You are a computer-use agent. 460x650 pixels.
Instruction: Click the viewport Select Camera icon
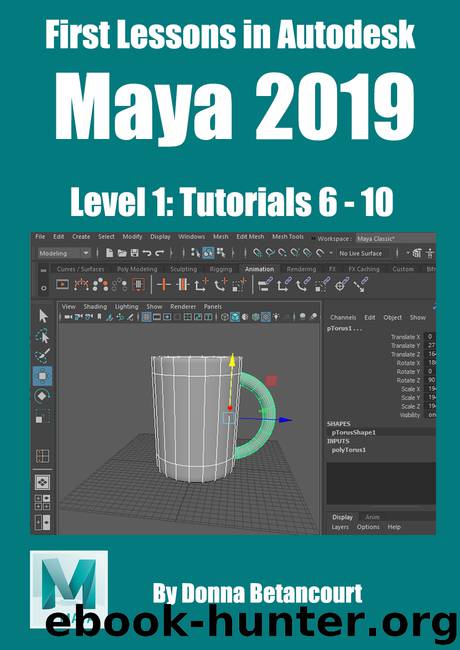click(x=68, y=317)
